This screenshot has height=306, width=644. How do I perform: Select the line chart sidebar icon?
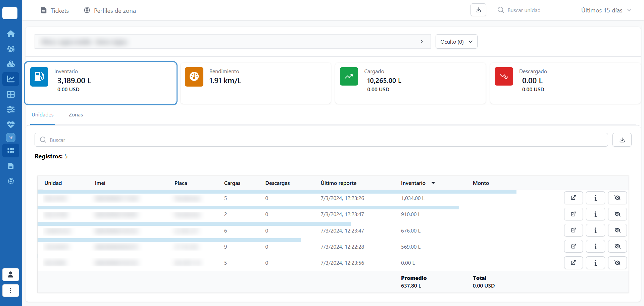pyautogui.click(x=11, y=79)
